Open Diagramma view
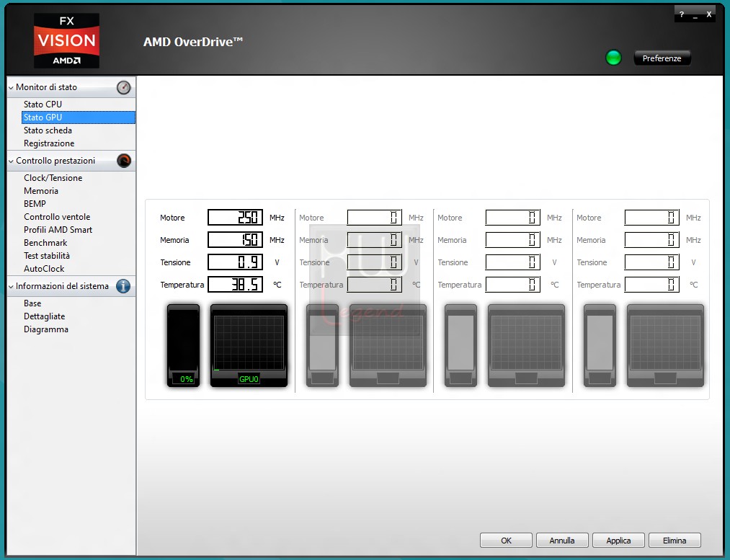 click(x=46, y=329)
